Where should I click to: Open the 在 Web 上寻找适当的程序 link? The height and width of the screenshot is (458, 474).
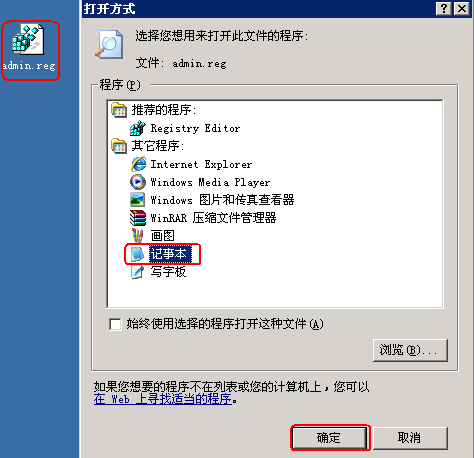163,399
